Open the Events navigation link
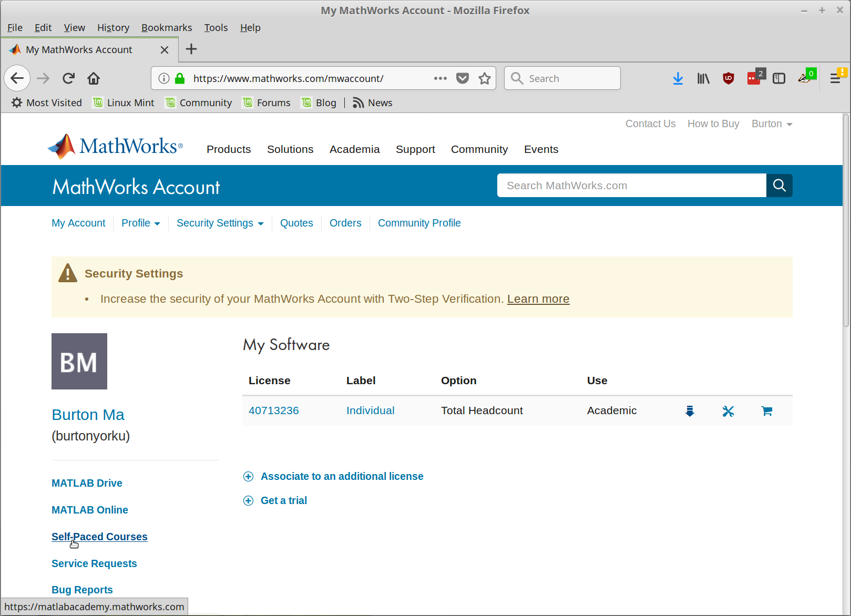 tap(541, 149)
